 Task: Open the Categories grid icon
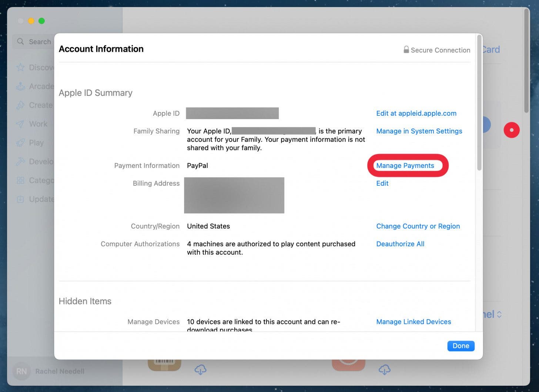pyautogui.click(x=20, y=180)
